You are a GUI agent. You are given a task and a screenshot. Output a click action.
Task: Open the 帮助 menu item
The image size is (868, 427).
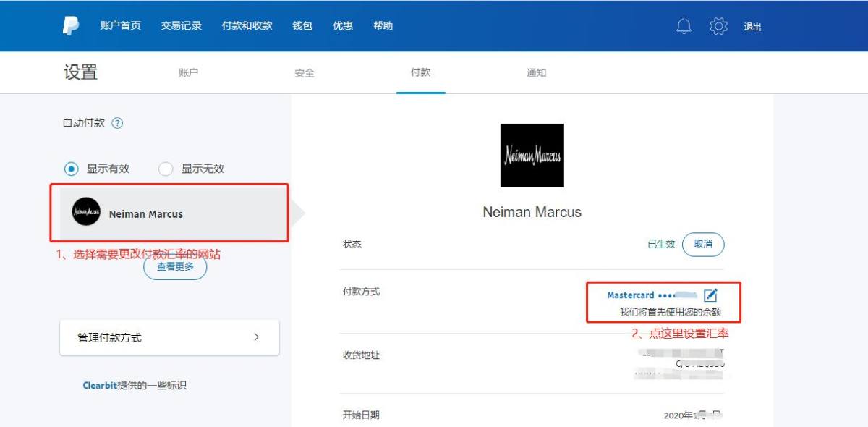(383, 25)
